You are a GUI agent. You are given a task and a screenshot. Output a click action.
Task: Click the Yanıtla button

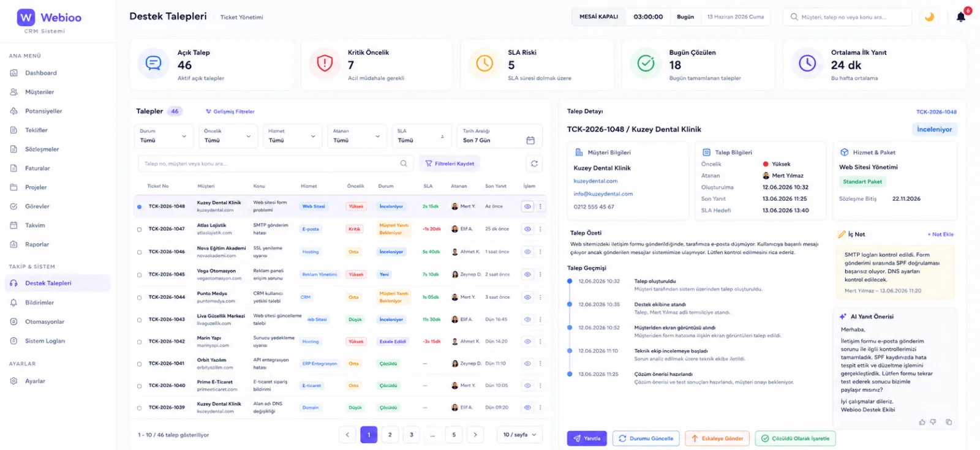(x=587, y=438)
